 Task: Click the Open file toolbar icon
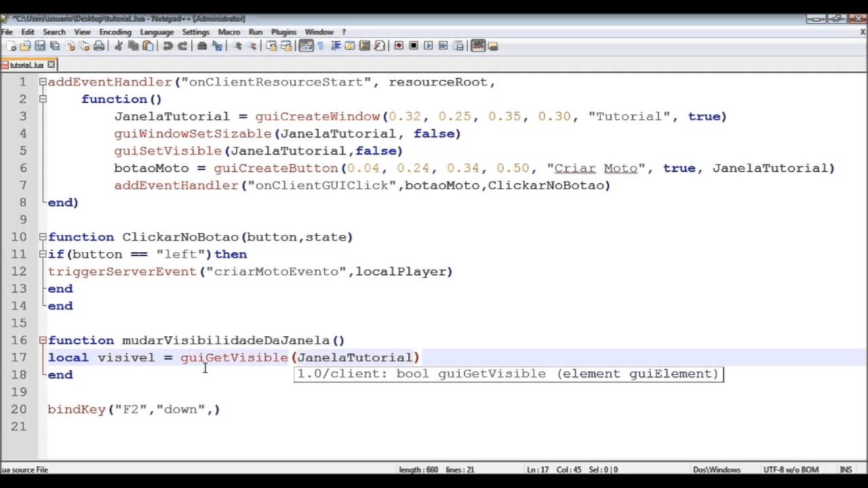(x=25, y=46)
